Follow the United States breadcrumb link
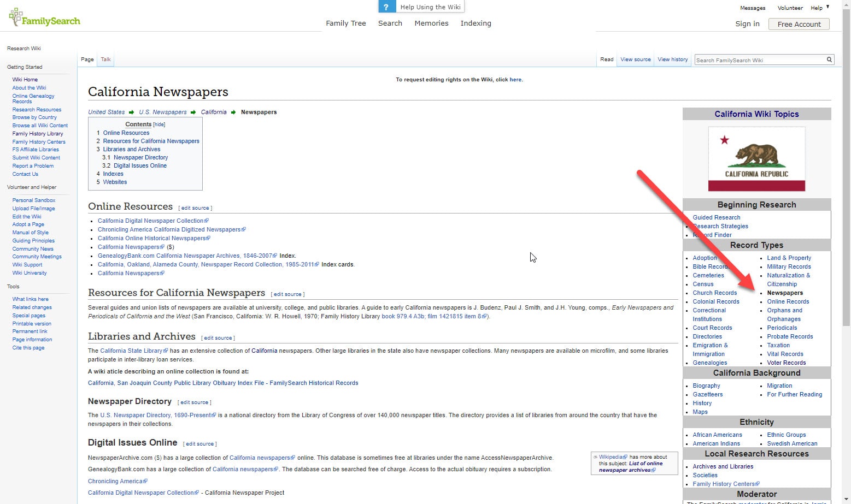 (107, 112)
